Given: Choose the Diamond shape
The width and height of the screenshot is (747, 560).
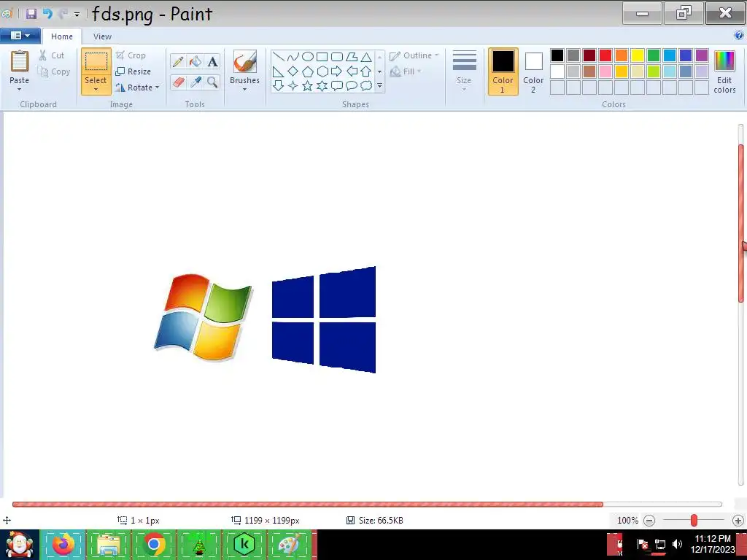Looking at the screenshot, I should [293, 71].
